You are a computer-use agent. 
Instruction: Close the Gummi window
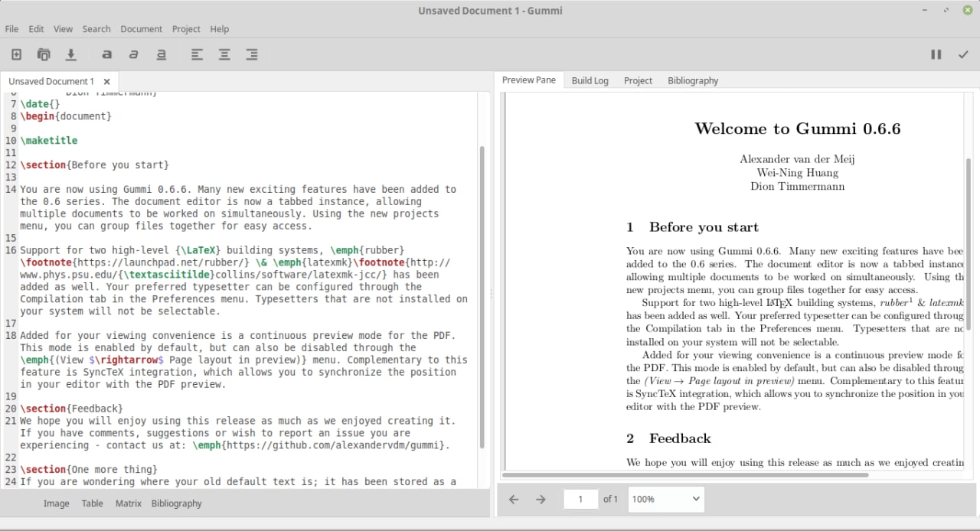968,10
